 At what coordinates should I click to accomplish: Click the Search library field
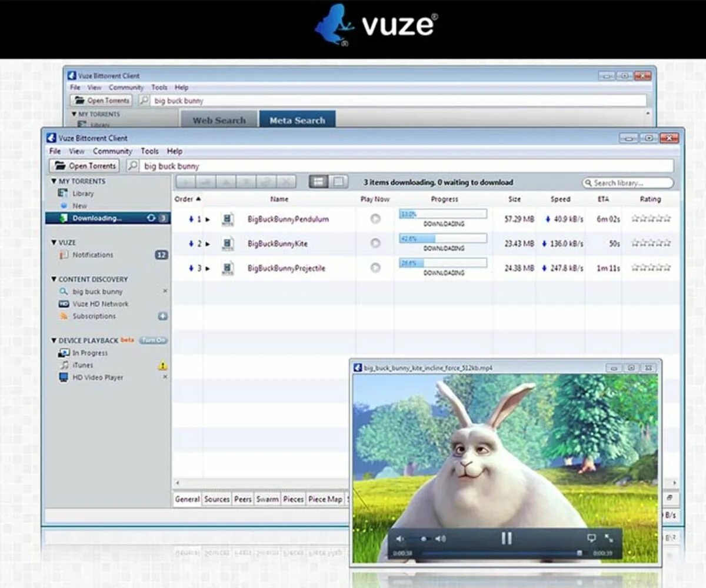tap(628, 183)
